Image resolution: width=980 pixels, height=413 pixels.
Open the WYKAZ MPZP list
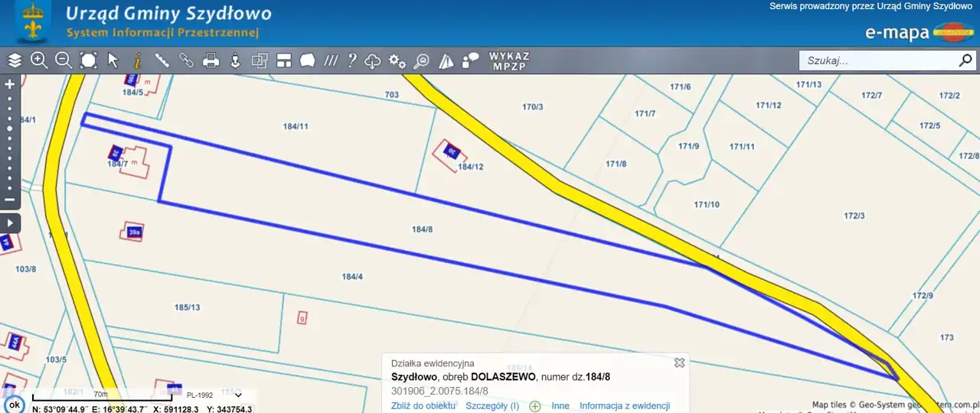[x=510, y=61]
